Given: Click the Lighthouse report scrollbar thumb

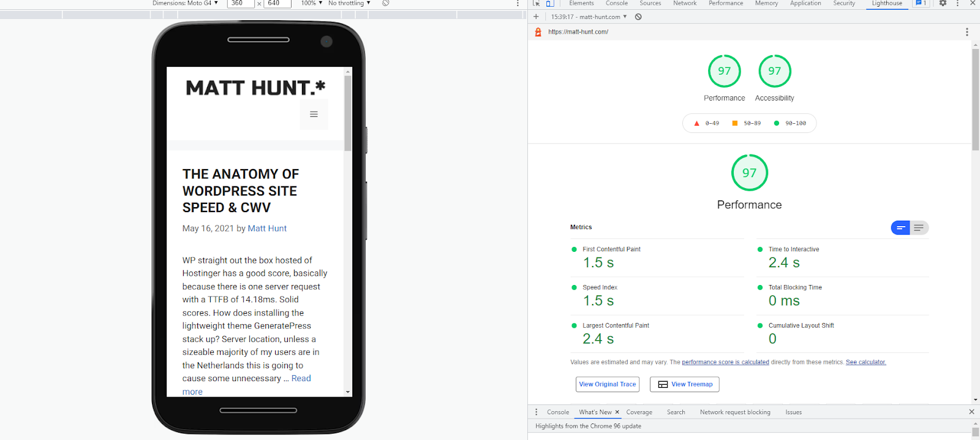Looking at the screenshot, I should [x=976, y=99].
